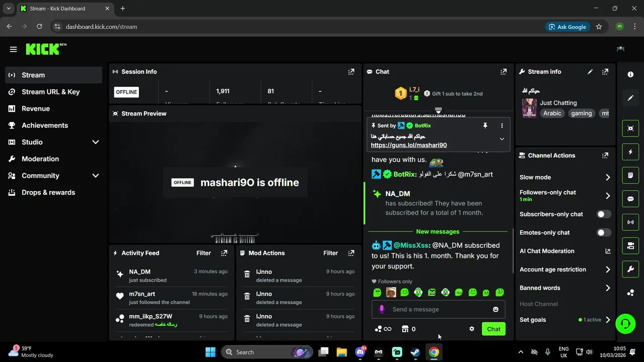This screenshot has width=644, height=362.
Task: Open Banned words settings
Action: (x=565, y=288)
